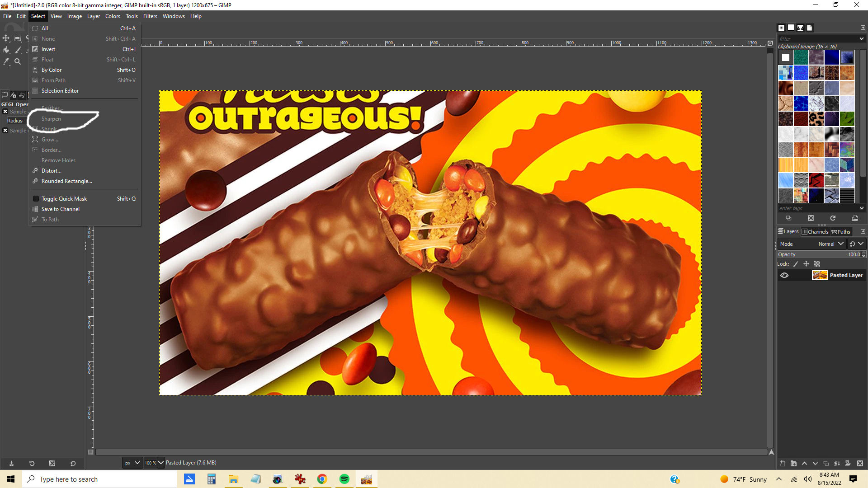
Task: Toggle second Sample checkbox below Radius
Action: [x=5, y=131]
